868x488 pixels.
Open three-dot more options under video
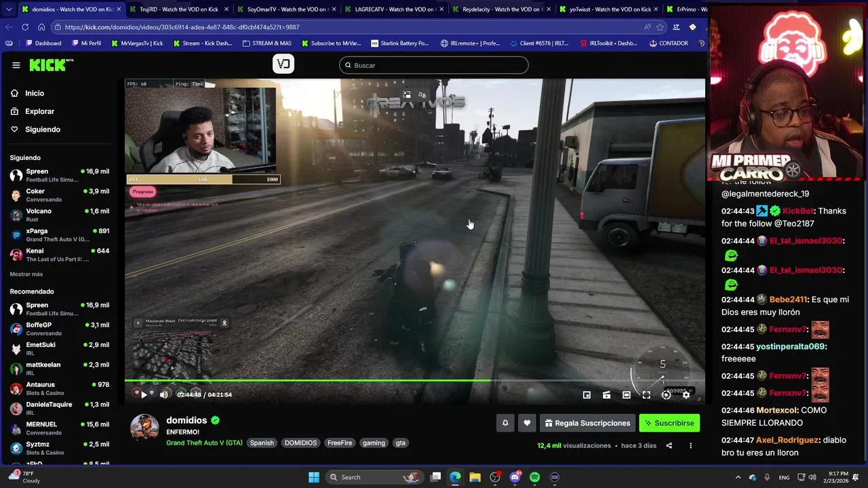[690, 445]
